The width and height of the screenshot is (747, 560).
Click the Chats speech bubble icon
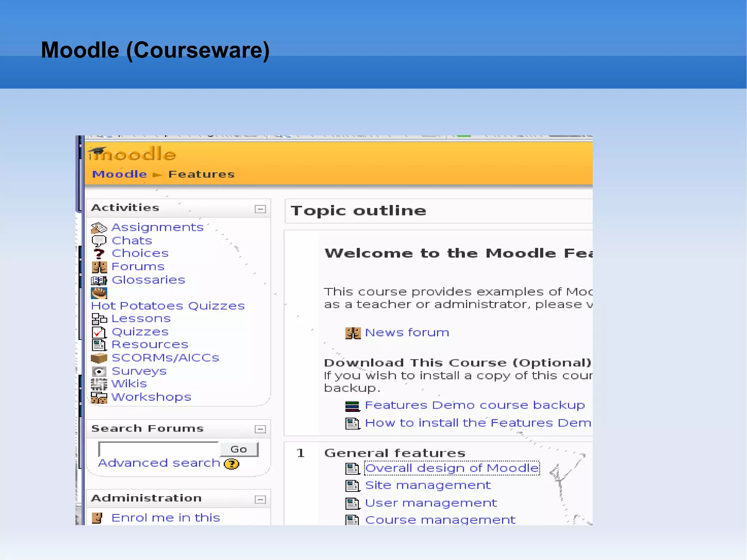pyautogui.click(x=98, y=241)
